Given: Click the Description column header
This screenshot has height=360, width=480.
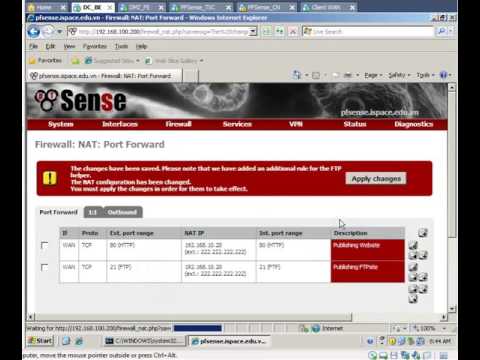Looking at the screenshot, I should [368, 233].
